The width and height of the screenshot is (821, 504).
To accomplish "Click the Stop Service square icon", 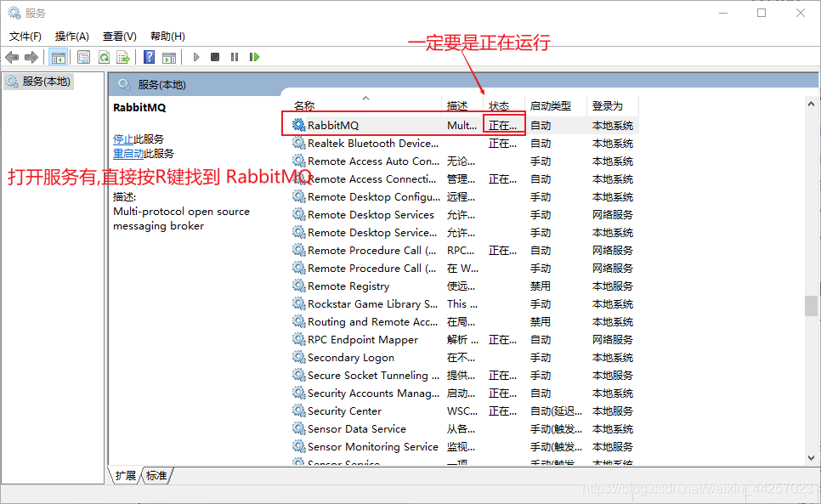I will pos(215,57).
